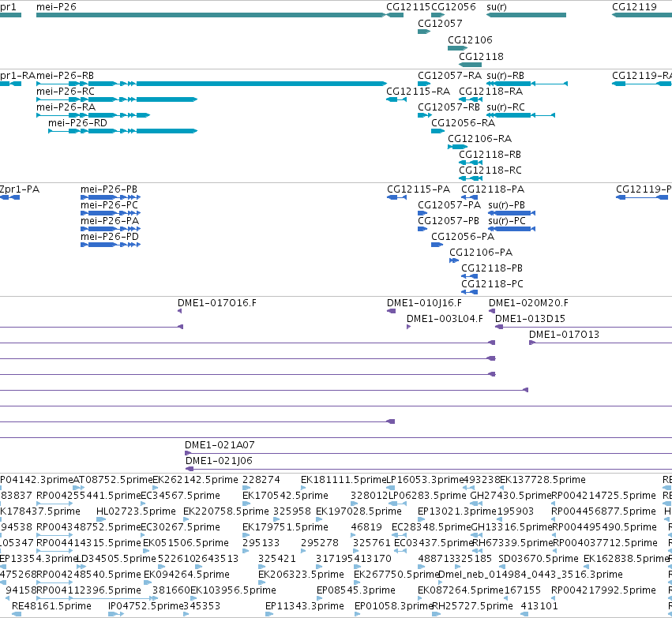Select protein CG12118-PC
The width and height of the screenshot is (672, 618).
coord(469,292)
